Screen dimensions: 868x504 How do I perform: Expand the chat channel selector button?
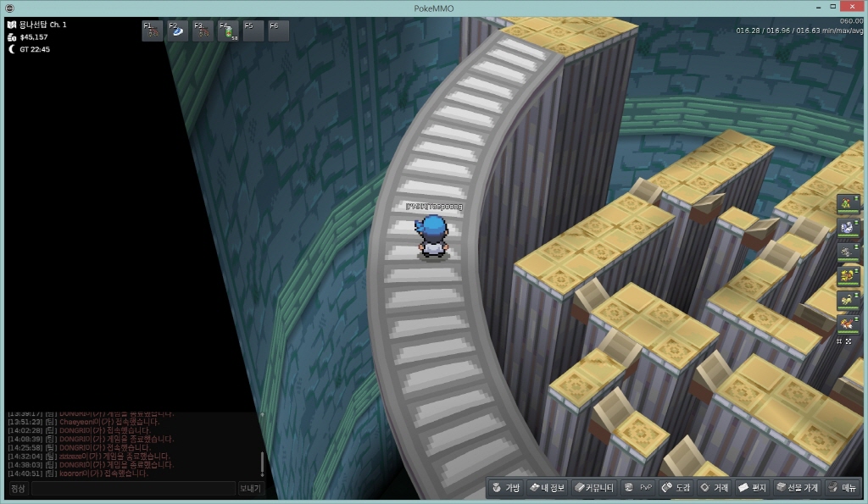18,489
